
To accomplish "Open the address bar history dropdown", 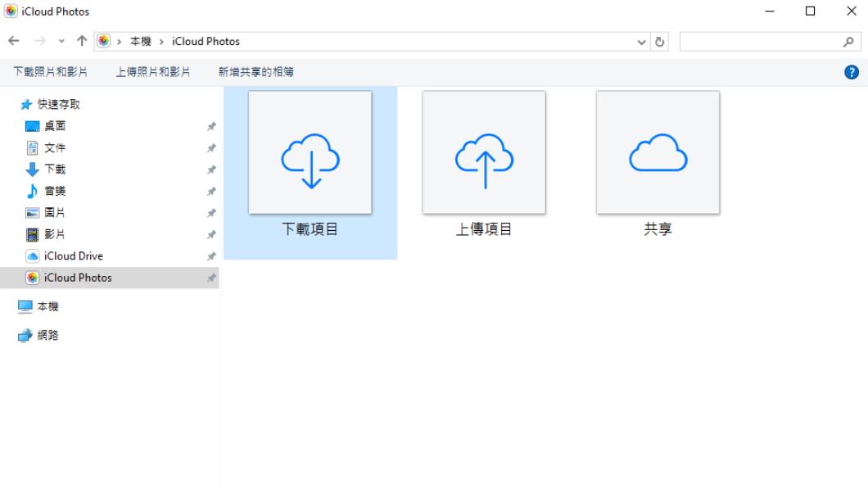I will coord(642,42).
